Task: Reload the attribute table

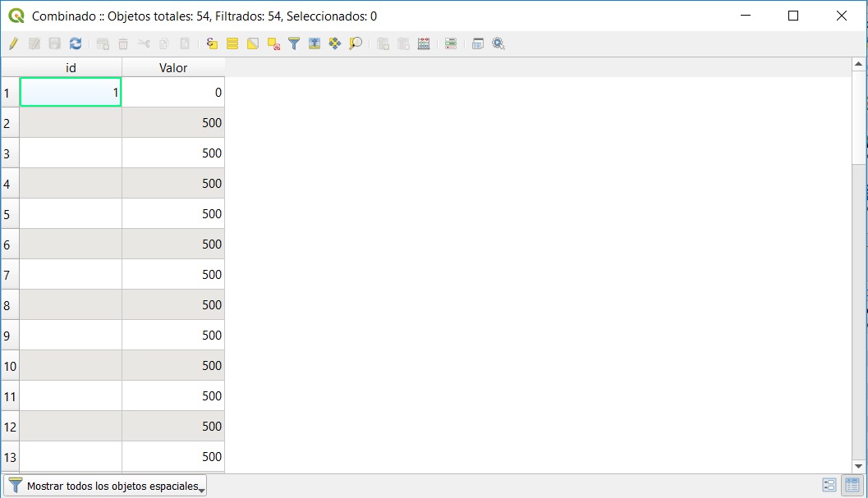Action: (x=76, y=43)
